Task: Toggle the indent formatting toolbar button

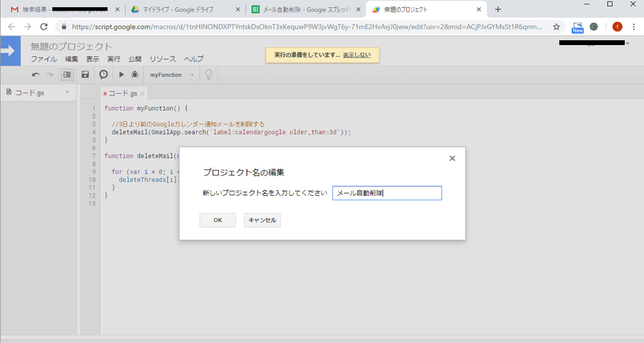Action: click(67, 74)
